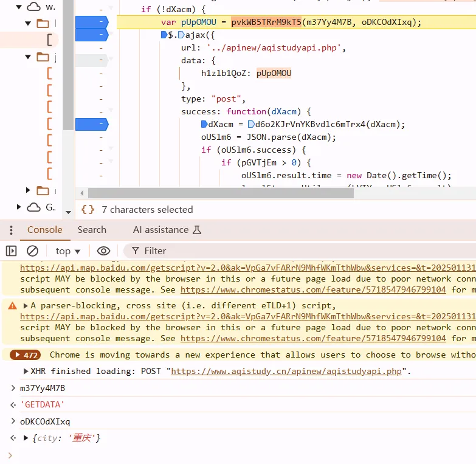The height and width of the screenshot is (464, 476).
Task: Collapse the cloud domain node starting with w.
Action: [19, 7]
